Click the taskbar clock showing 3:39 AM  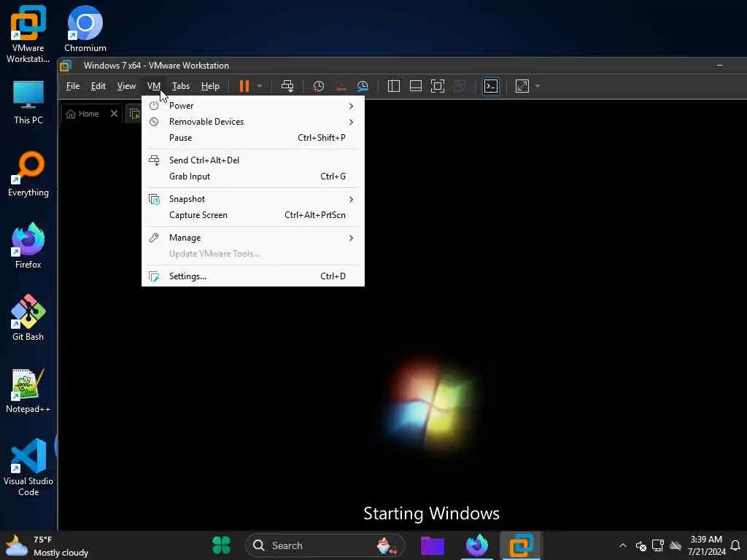[x=706, y=545]
